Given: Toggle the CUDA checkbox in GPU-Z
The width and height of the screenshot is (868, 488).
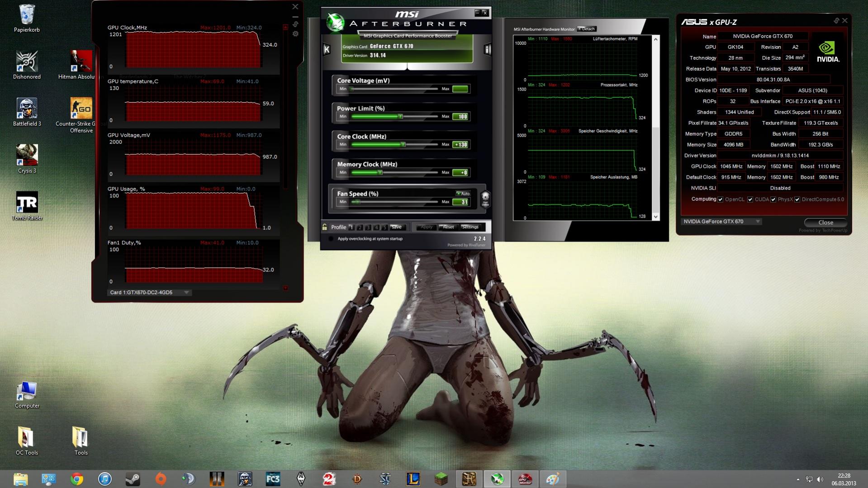Looking at the screenshot, I should tap(750, 199).
